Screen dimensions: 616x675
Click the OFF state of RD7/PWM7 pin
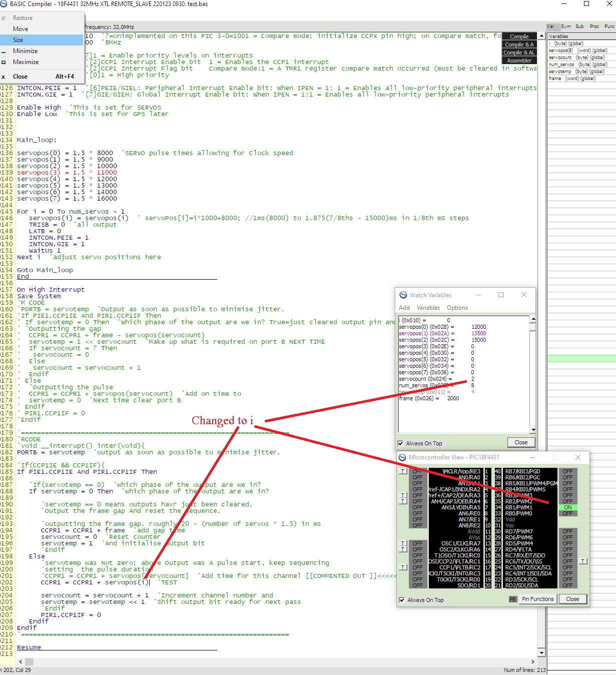coord(568,531)
